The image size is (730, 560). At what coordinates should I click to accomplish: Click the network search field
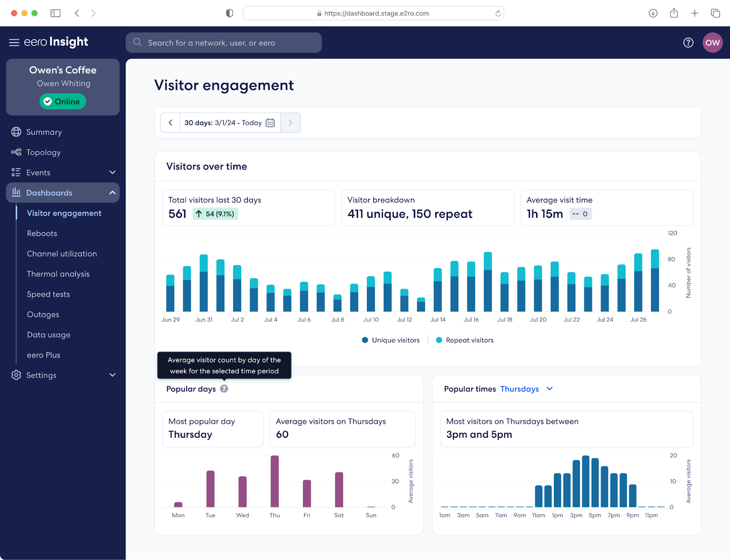pyautogui.click(x=224, y=42)
